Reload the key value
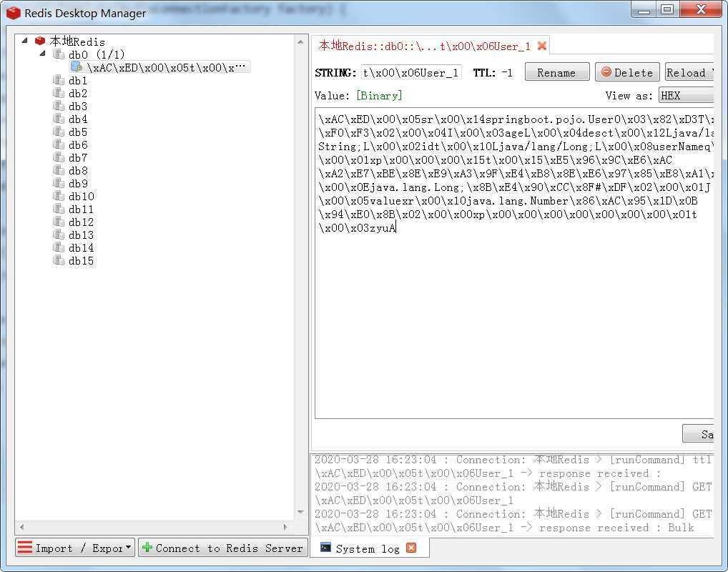The height and width of the screenshot is (572, 728). point(689,72)
